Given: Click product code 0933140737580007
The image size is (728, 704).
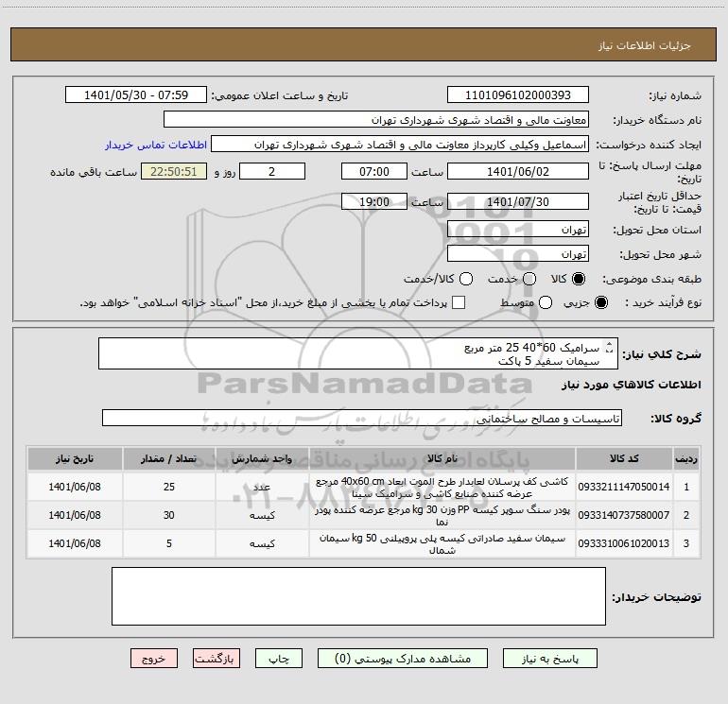Looking at the screenshot, I should click(624, 515).
